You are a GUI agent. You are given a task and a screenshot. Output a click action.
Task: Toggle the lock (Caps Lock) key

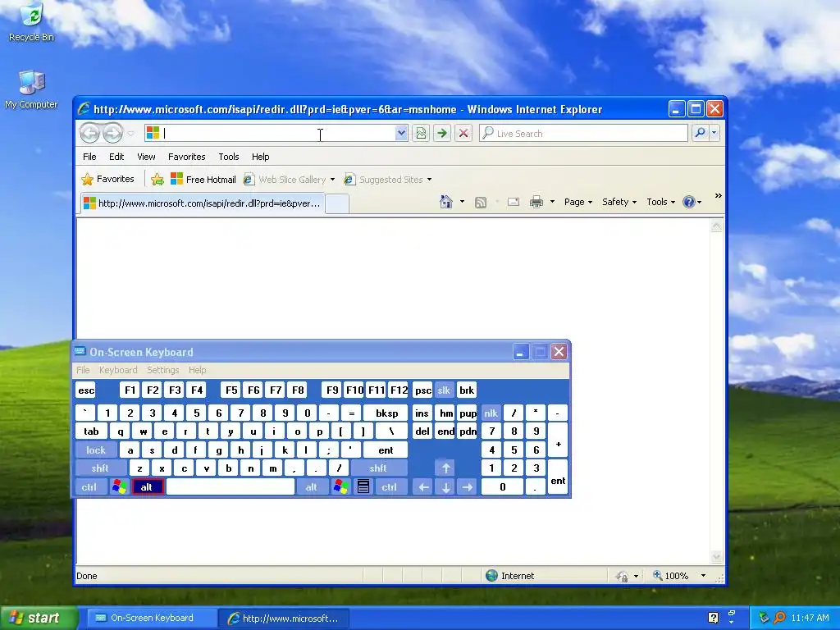pyautogui.click(x=97, y=450)
